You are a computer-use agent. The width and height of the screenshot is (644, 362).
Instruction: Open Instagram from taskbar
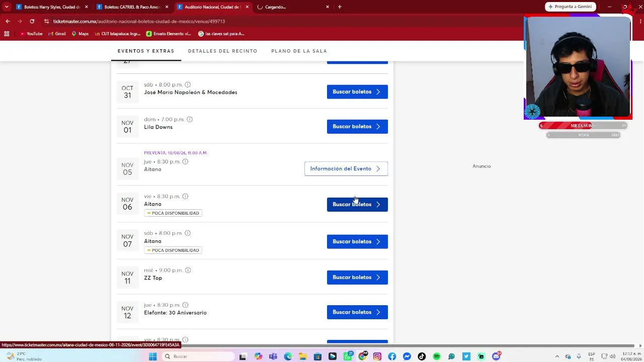pyautogui.click(x=377, y=356)
